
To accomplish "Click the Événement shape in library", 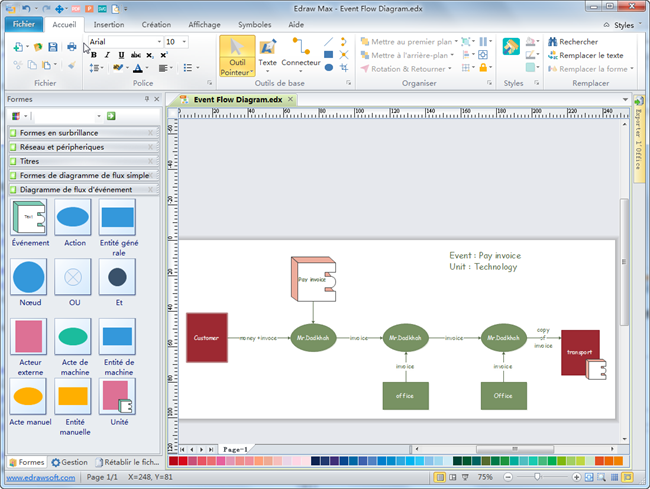I will [x=30, y=216].
